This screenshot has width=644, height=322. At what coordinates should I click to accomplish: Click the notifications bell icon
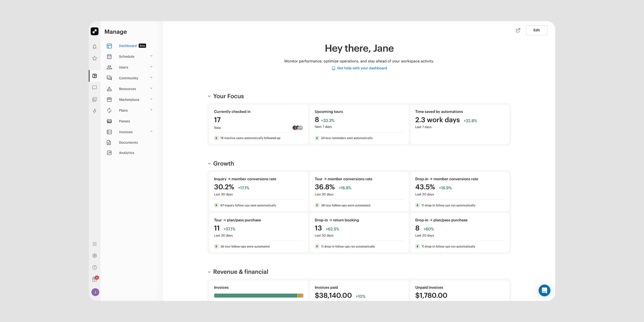[94, 47]
